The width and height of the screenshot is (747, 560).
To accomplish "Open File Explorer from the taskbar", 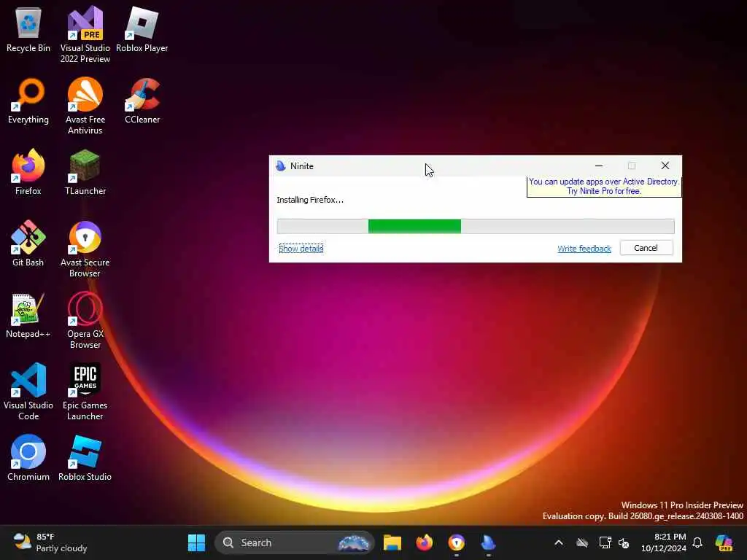I will pos(392,542).
